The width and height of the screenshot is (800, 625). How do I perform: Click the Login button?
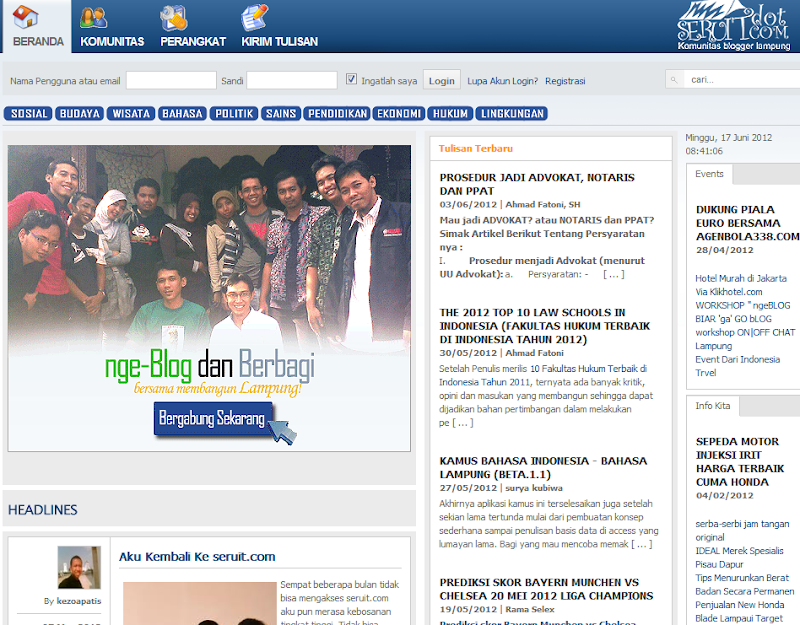point(441,80)
